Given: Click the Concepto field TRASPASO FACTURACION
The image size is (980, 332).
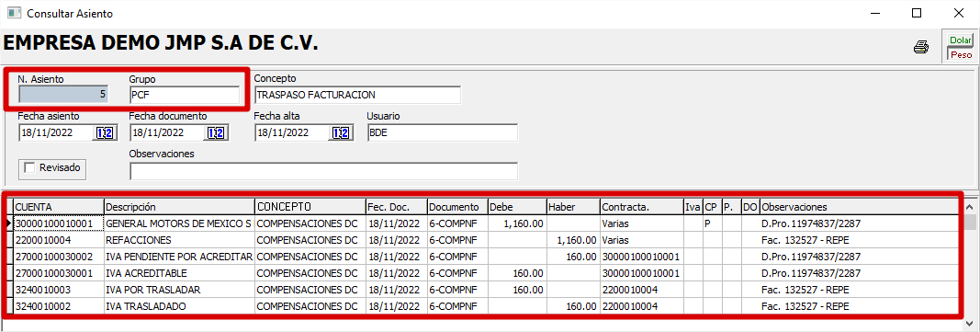Looking at the screenshot, I should click(x=357, y=95).
